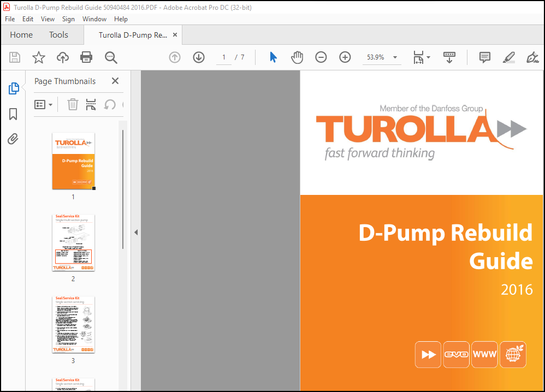Delete page with trash icon
Screen dimensions: 545x392
(x=73, y=104)
